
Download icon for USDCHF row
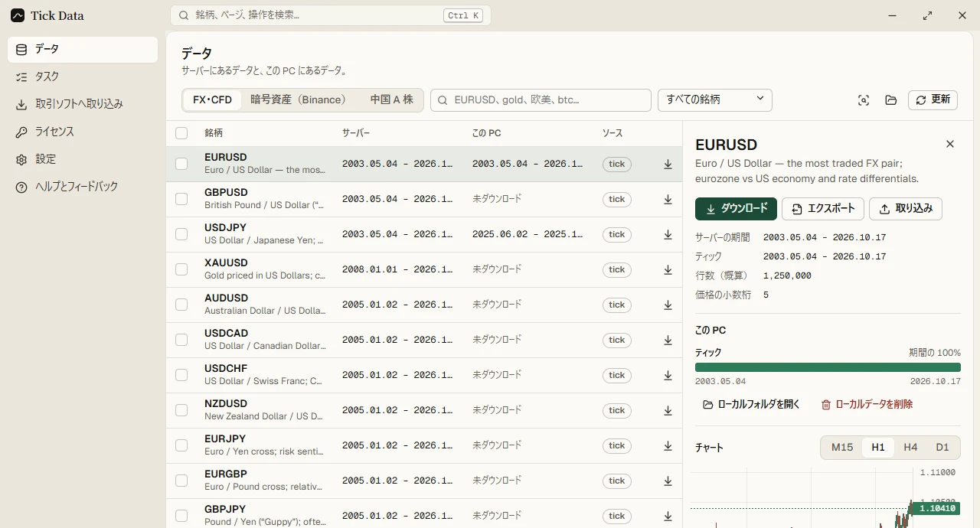(668, 375)
